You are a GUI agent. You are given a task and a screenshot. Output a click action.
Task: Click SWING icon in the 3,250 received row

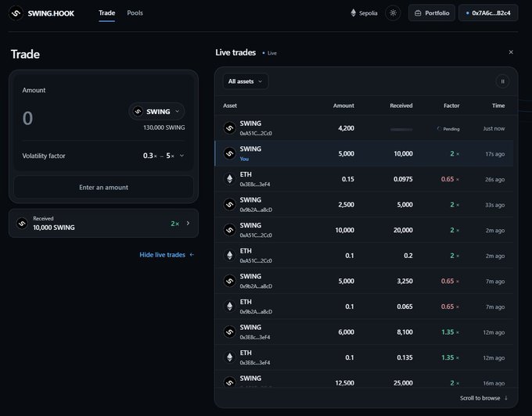pos(230,281)
